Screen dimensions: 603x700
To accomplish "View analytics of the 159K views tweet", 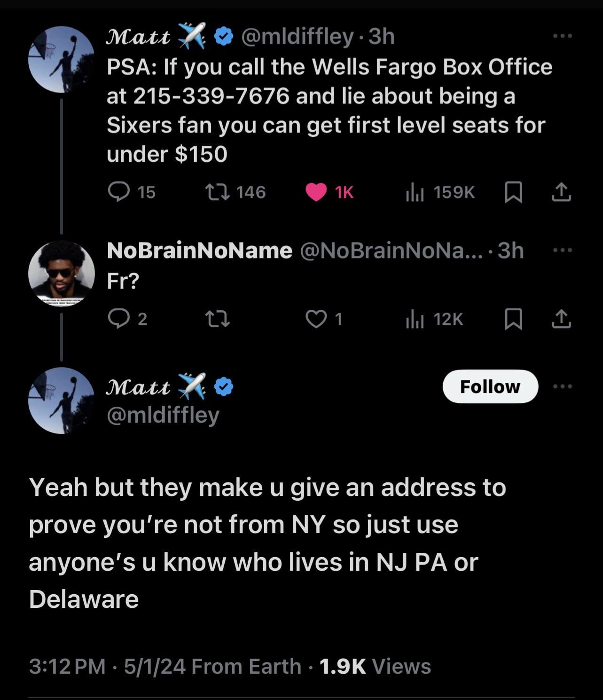I will click(x=415, y=192).
